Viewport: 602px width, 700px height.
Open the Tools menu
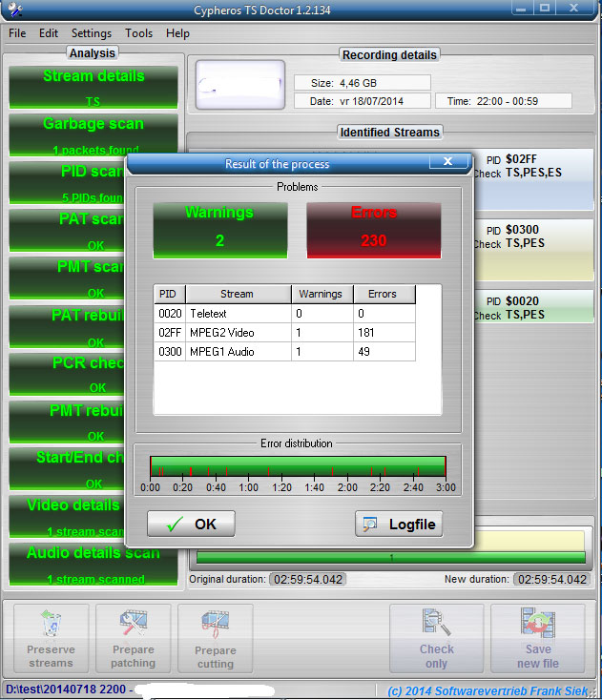click(x=138, y=33)
